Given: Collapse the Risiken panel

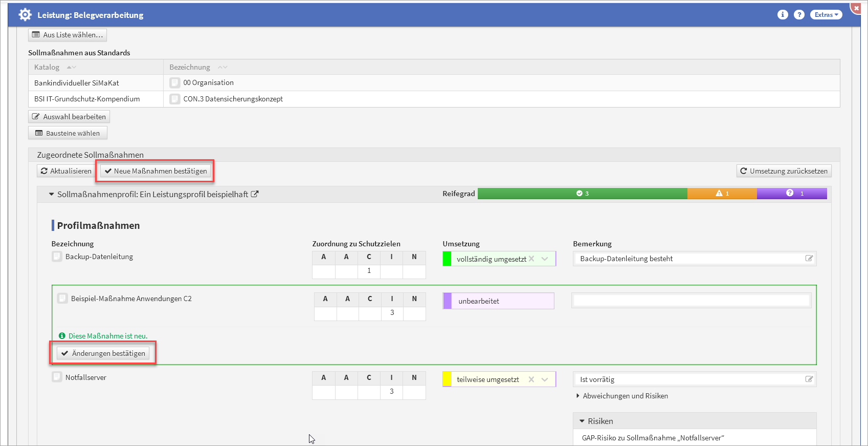Looking at the screenshot, I should tap(582, 421).
